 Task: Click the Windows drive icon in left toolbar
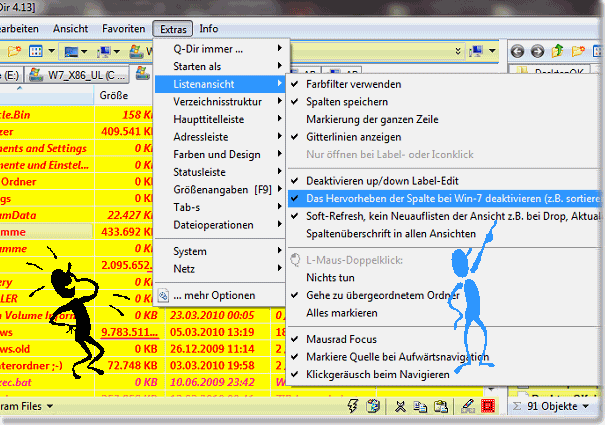[136, 51]
